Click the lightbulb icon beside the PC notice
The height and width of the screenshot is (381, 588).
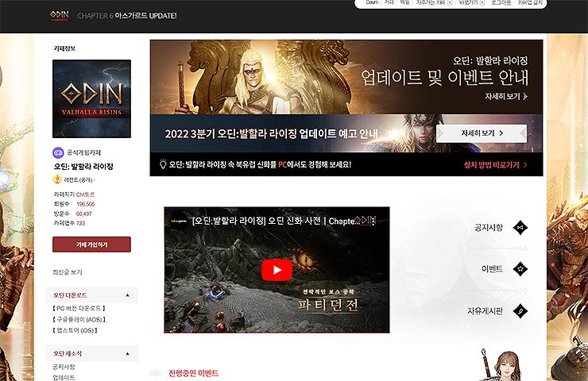(x=163, y=164)
